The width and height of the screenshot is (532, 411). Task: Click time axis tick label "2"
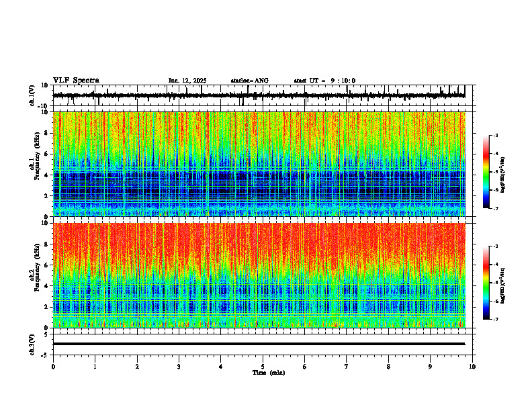(x=137, y=367)
